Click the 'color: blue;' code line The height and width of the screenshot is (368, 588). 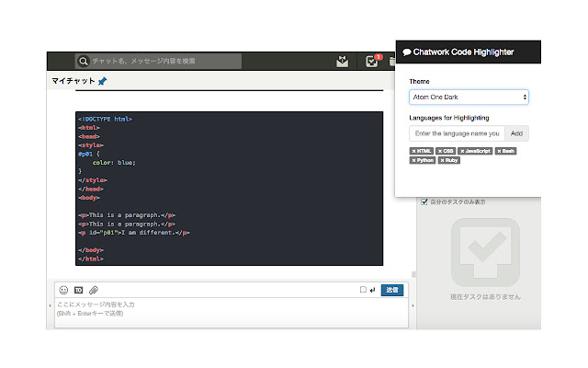[x=114, y=163]
